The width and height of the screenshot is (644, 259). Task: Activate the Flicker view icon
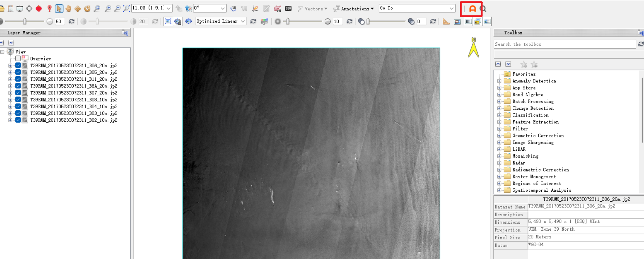tap(478, 22)
